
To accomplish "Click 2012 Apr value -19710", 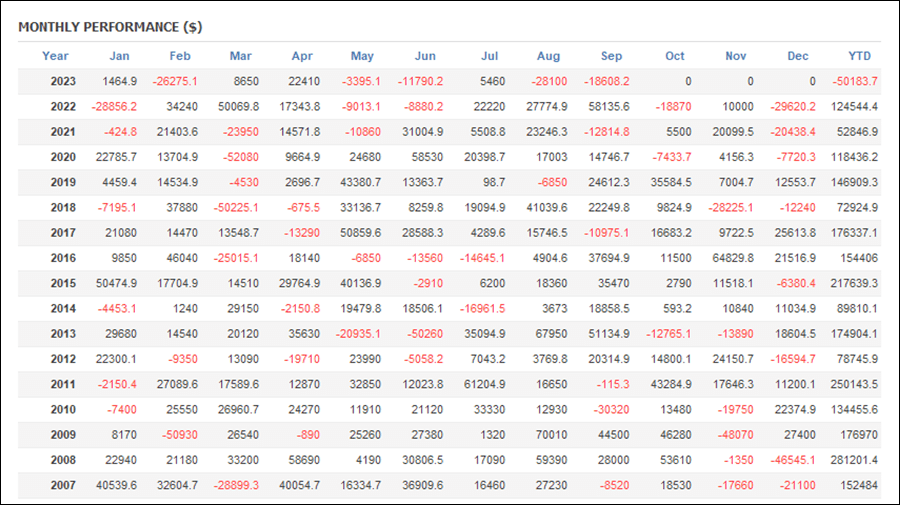I will coord(302,359).
